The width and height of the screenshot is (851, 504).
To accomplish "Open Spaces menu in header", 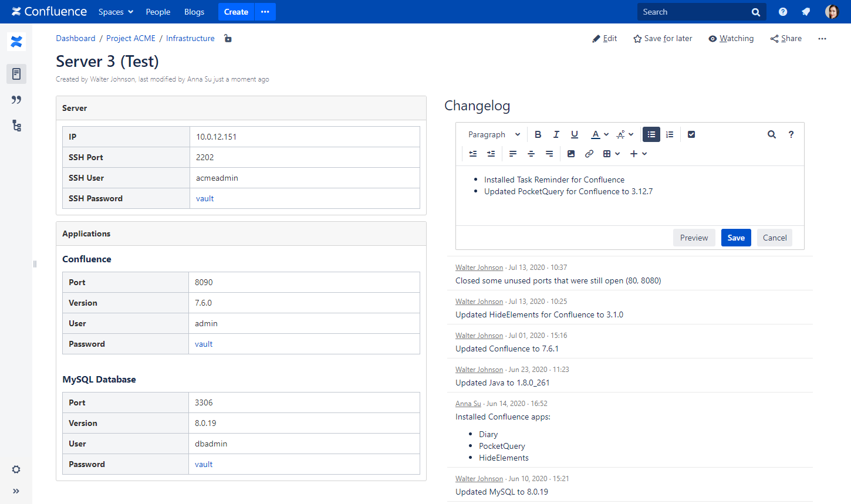I will [x=116, y=12].
